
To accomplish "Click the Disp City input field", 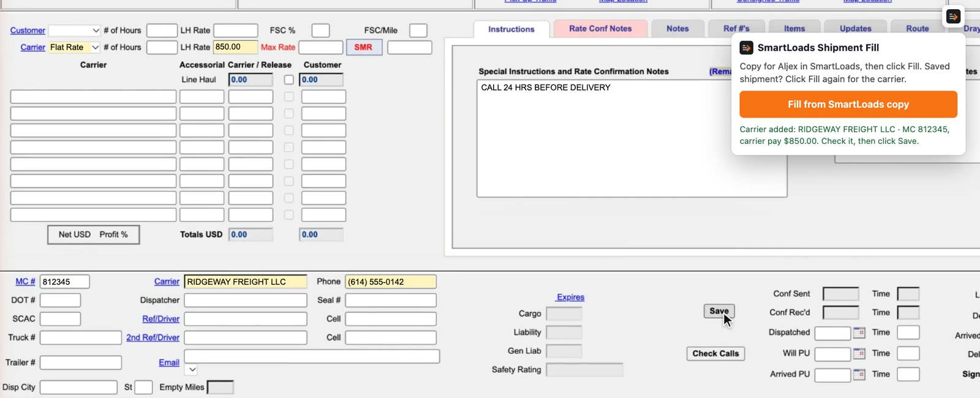I will pos(78,387).
